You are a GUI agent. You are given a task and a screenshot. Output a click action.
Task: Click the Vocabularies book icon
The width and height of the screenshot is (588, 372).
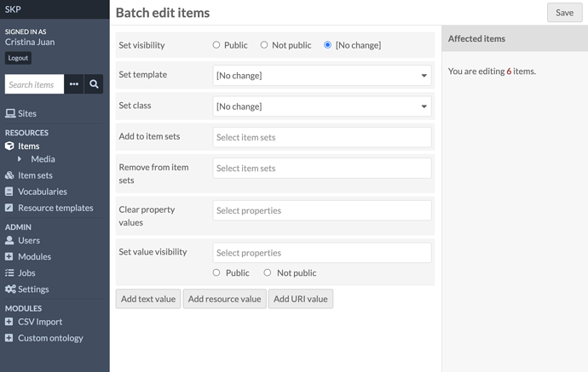pyautogui.click(x=9, y=192)
